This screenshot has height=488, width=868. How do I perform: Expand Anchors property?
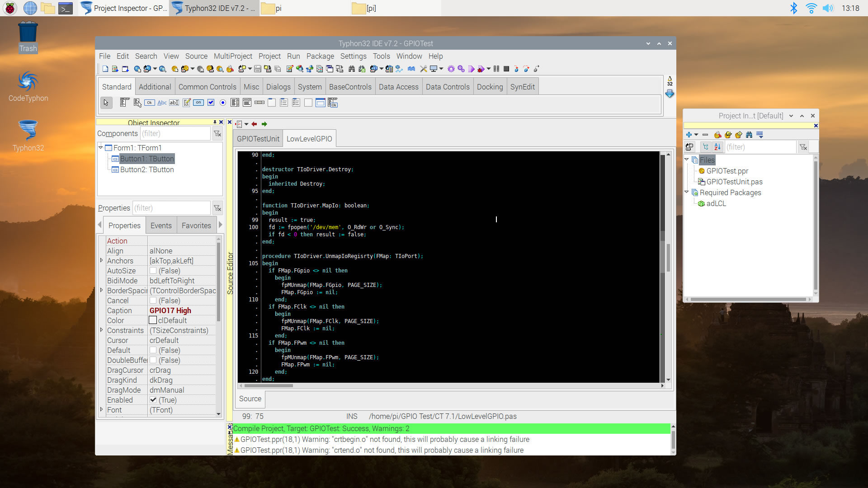pos(101,260)
